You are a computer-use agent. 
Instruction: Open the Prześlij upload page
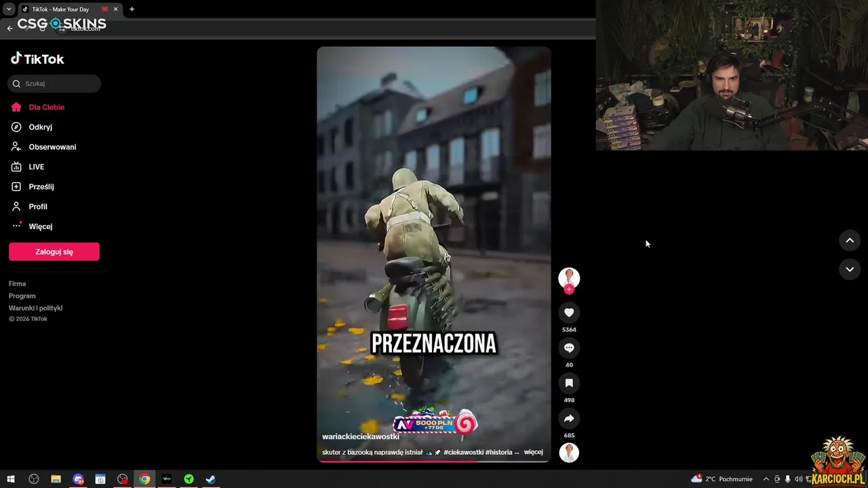point(41,186)
